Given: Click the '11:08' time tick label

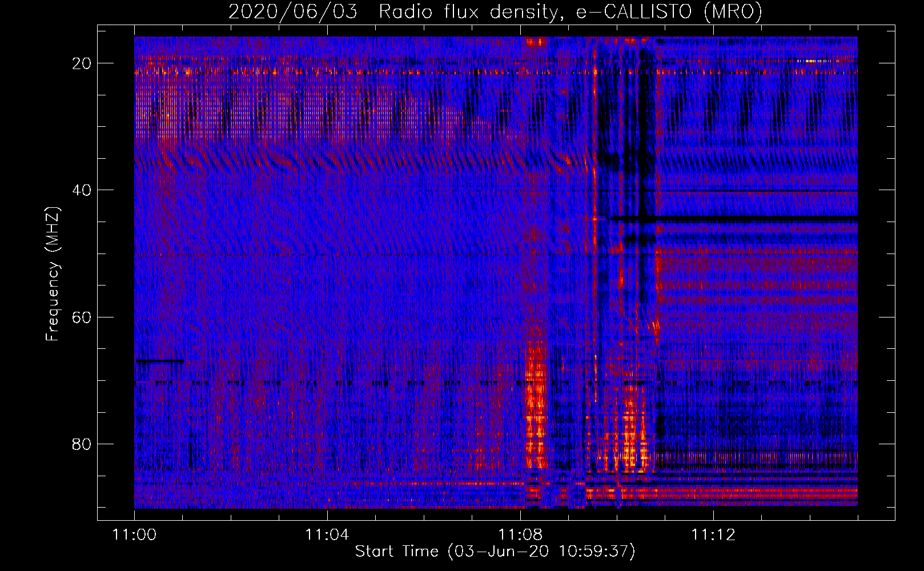Looking at the screenshot, I should (520, 535).
